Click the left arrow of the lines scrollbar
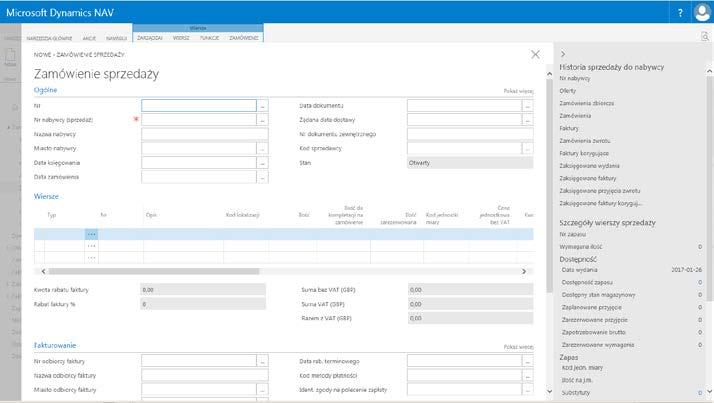The height and width of the screenshot is (403, 714). pos(43,271)
